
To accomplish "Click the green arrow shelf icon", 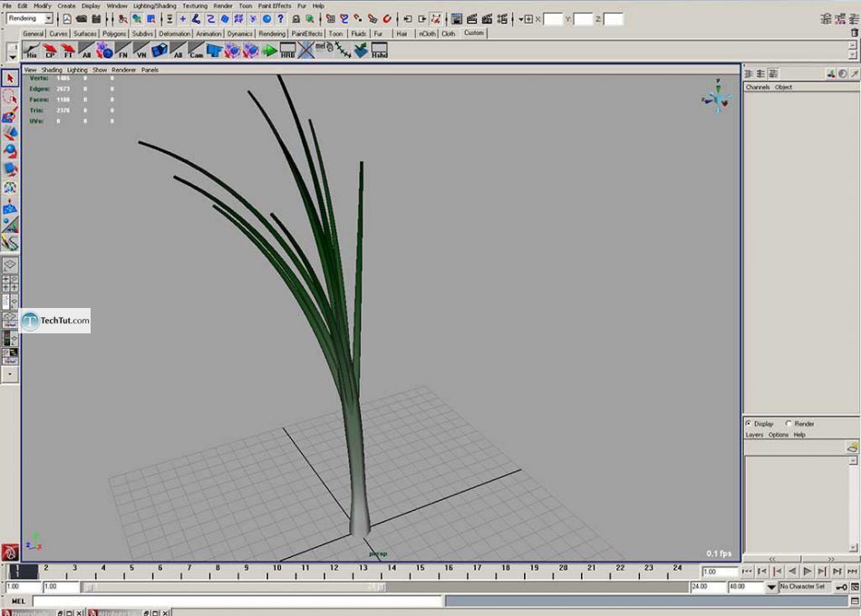I will (269, 51).
